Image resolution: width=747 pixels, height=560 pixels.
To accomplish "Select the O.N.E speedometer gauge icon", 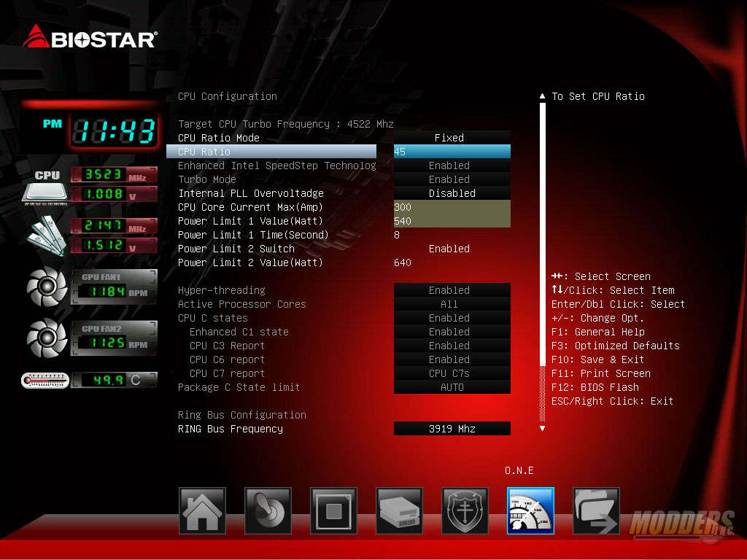I will tap(531, 511).
